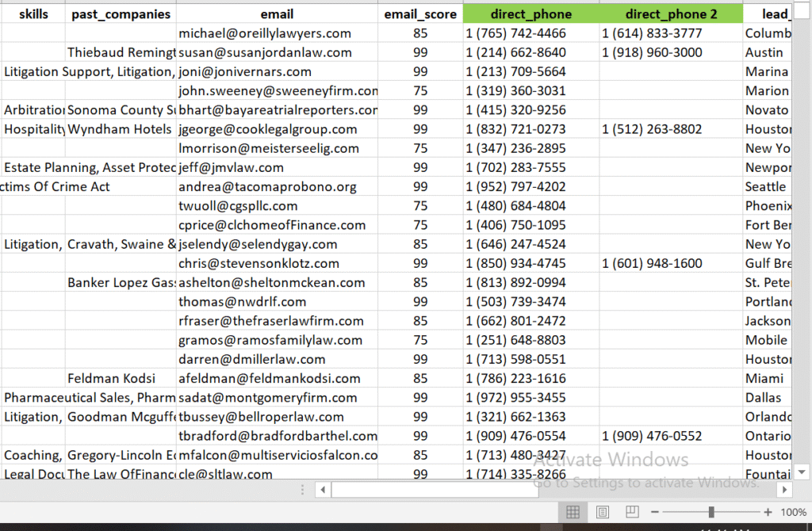This screenshot has height=531, width=812.
Task: Click the sheet tab bar resize handle
Action: (302, 490)
